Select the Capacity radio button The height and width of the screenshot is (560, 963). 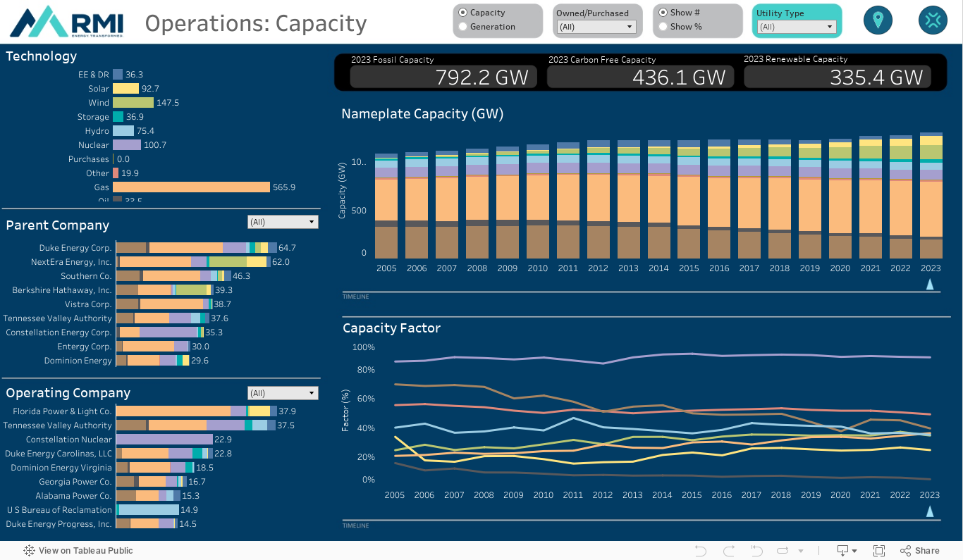pyautogui.click(x=462, y=13)
